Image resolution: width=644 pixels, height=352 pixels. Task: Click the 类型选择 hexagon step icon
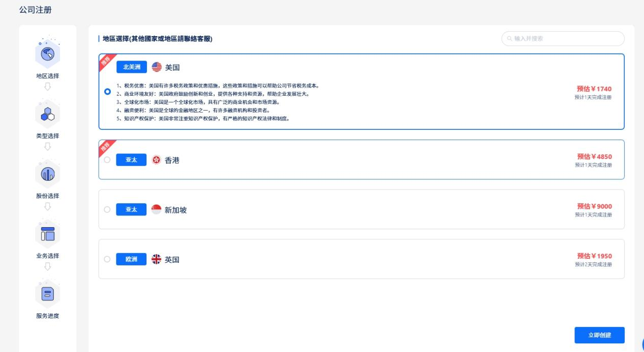pyautogui.click(x=47, y=114)
